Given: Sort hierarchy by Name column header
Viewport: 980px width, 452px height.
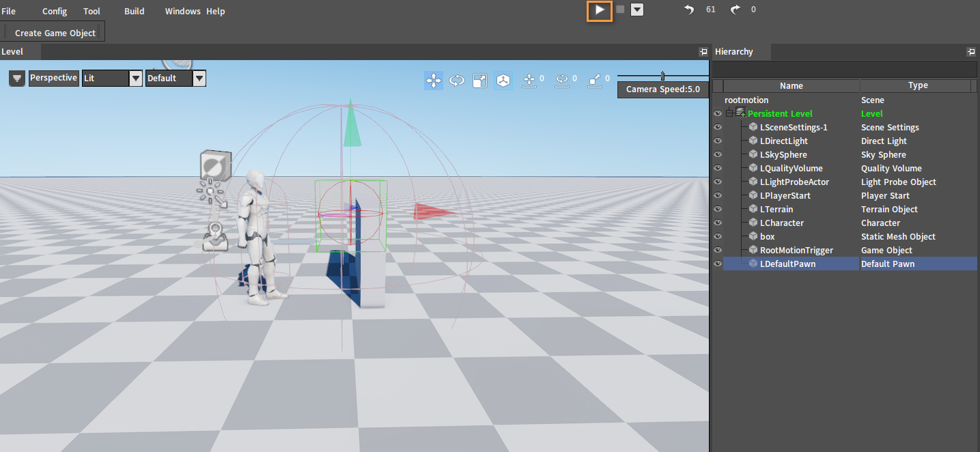Looking at the screenshot, I should coord(792,85).
